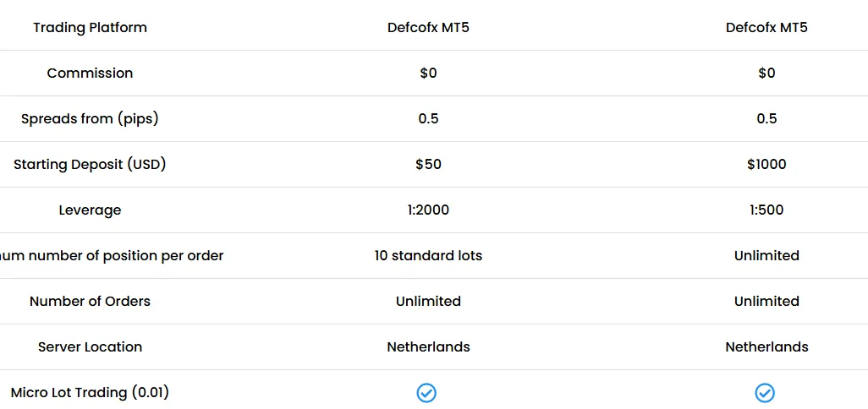This screenshot has height=409, width=868.
Task: Click the Commission row label
Action: point(90,74)
